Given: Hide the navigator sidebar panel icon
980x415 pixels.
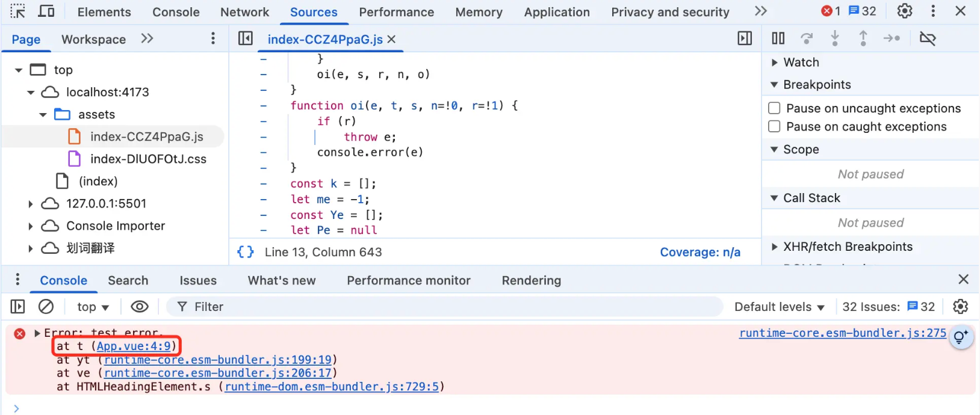Looking at the screenshot, I should 246,38.
